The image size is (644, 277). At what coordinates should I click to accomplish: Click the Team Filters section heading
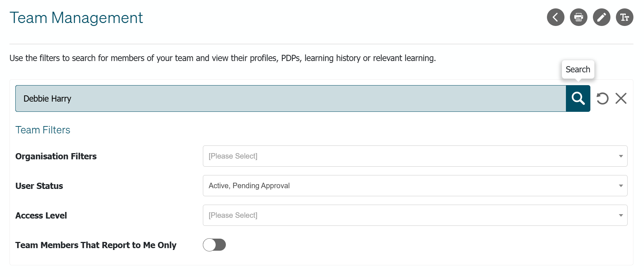click(x=43, y=130)
